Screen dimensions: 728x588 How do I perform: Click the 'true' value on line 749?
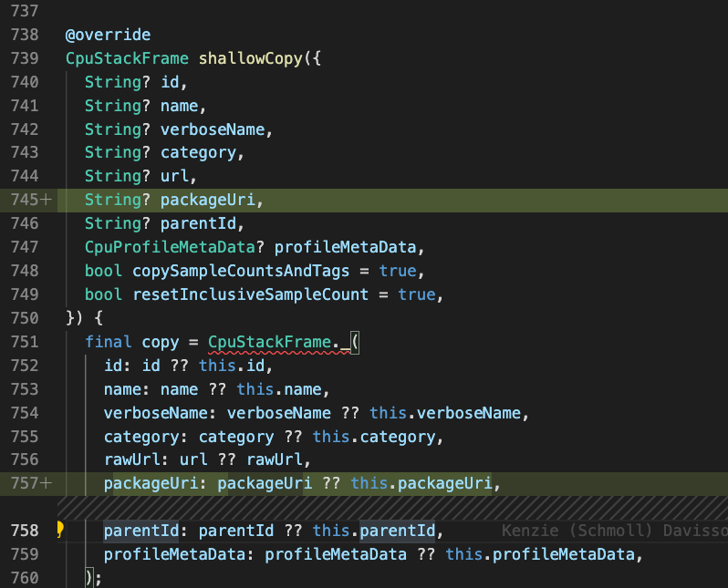[417, 294]
